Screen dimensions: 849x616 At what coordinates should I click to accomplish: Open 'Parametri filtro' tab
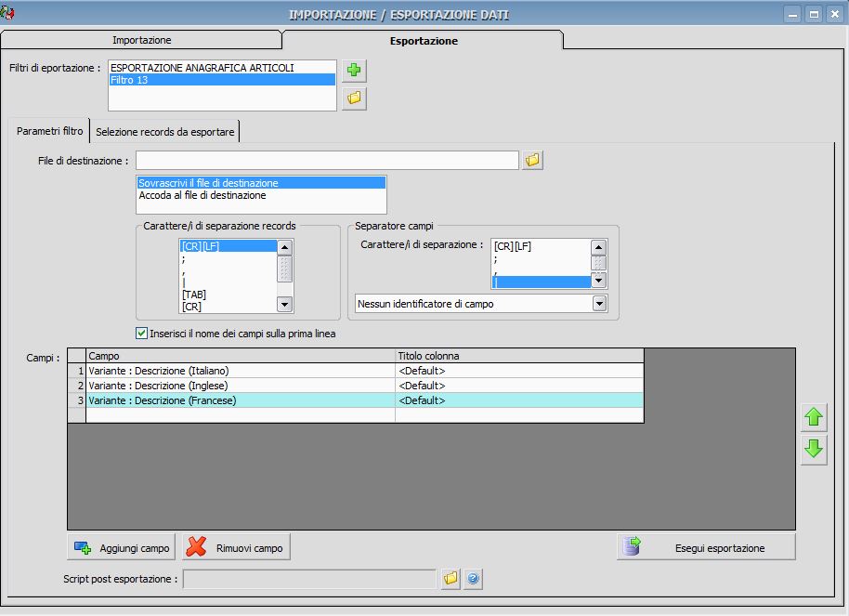pos(50,131)
